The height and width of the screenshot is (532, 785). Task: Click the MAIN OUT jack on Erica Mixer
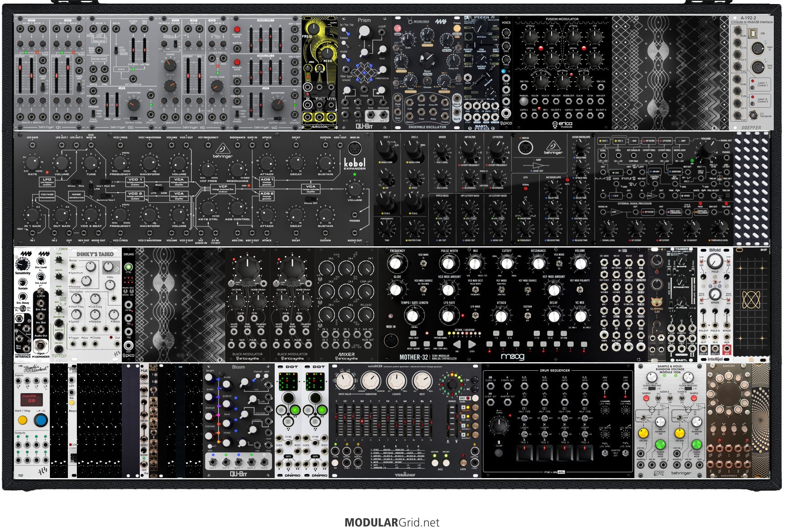coord(368,346)
